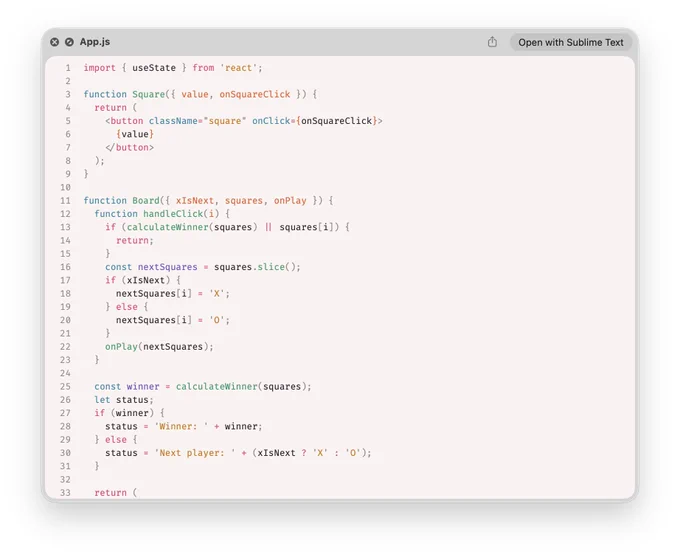
Task: Click the 'Next player:' status line 30
Action: 238,453
